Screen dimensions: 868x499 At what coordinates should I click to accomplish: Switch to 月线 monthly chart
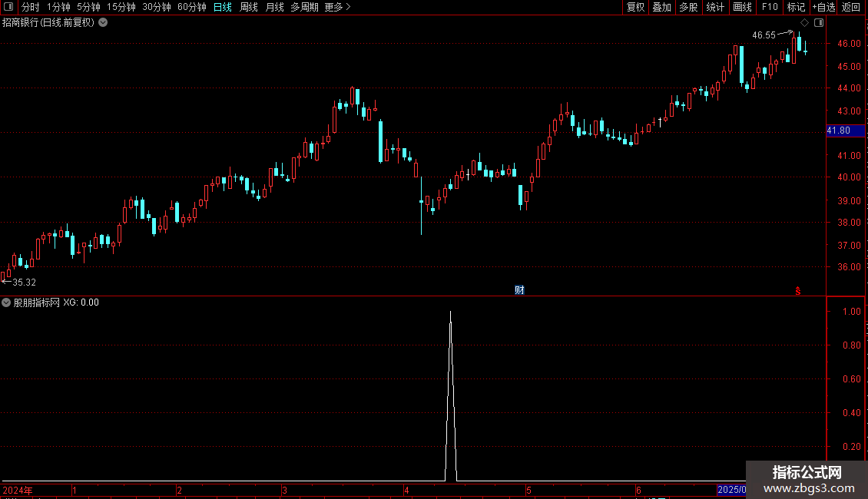pyautogui.click(x=274, y=7)
